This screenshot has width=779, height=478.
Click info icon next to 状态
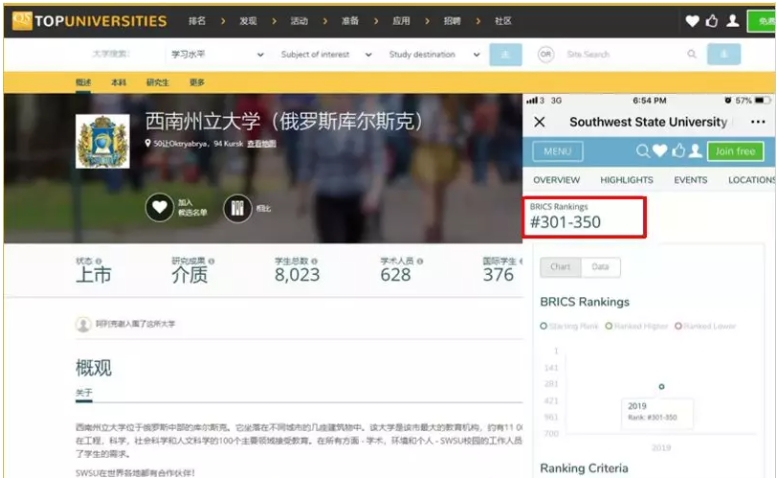pyautogui.click(x=98, y=261)
